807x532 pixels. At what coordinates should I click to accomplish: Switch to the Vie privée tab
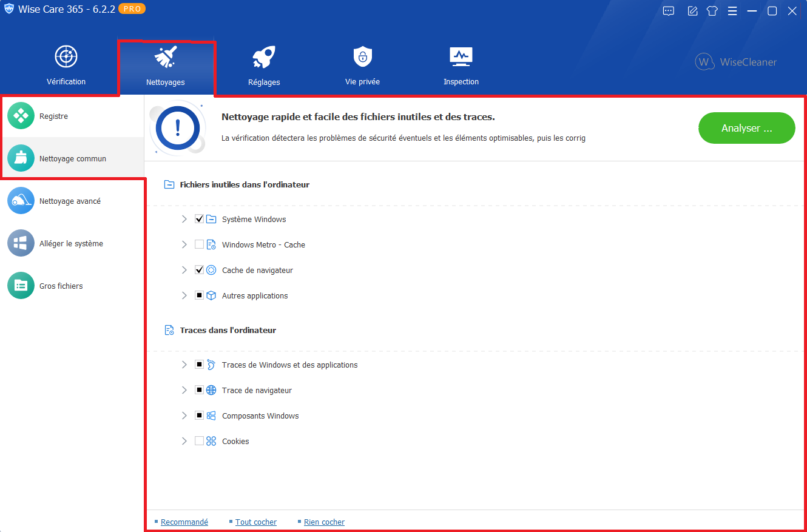tap(362, 67)
